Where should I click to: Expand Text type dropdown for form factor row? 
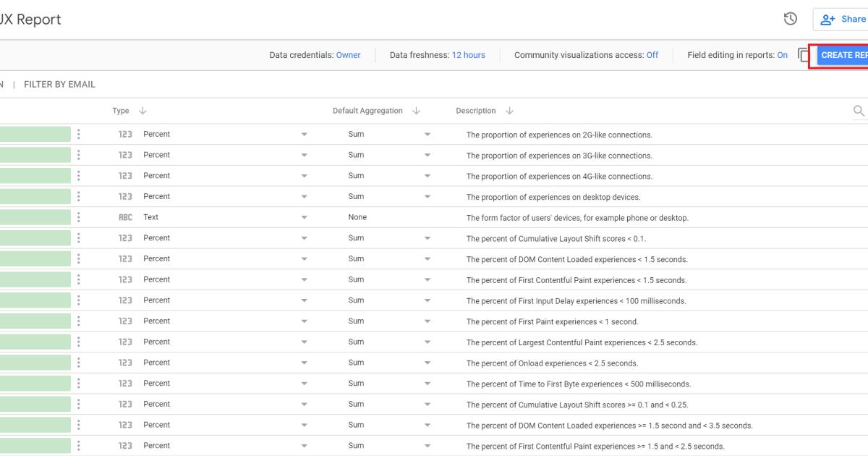click(304, 217)
